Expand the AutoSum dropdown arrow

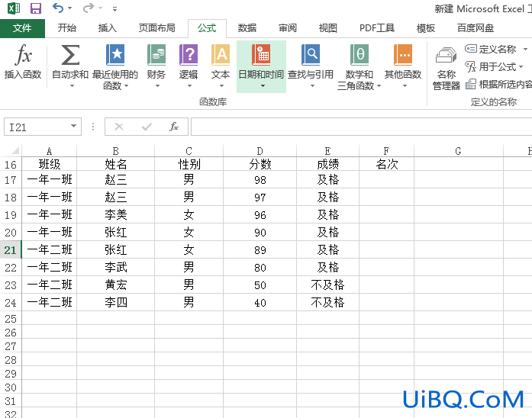[72, 86]
